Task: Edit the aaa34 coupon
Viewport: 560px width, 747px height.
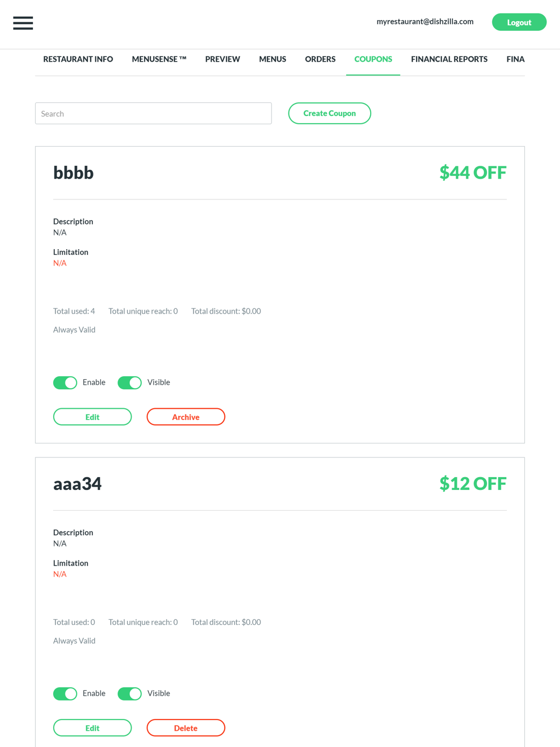Action: pyautogui.click(x=92, y=727)
